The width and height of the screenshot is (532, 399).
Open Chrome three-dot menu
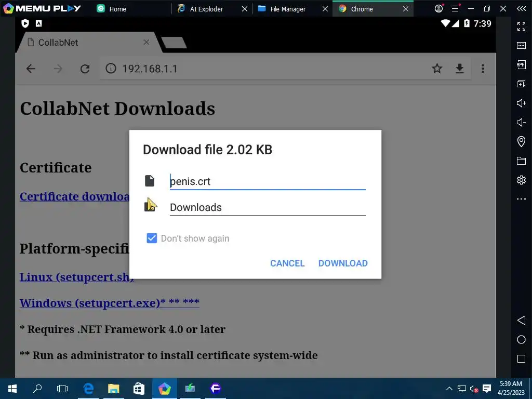tap(483, 69)
